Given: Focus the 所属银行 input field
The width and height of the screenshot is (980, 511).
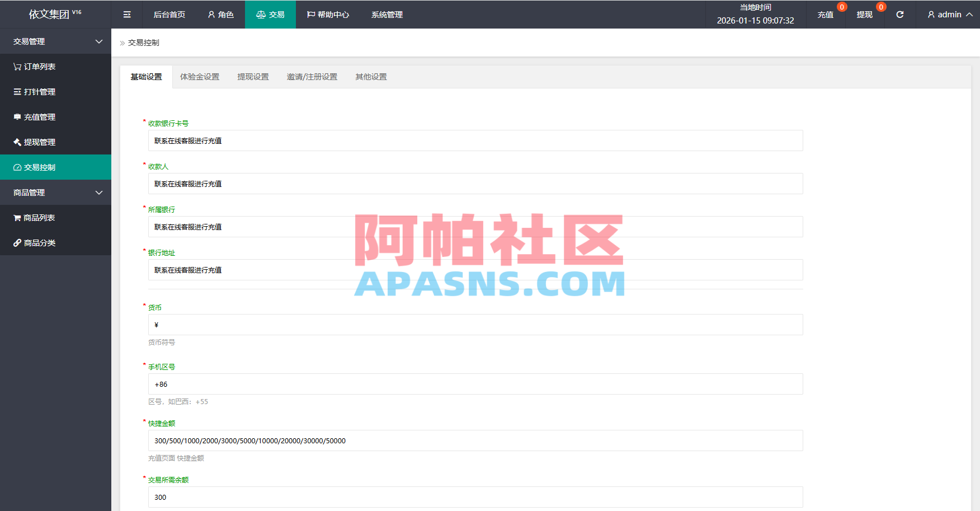Looking at the screenshot, I should tap(475, 227).
